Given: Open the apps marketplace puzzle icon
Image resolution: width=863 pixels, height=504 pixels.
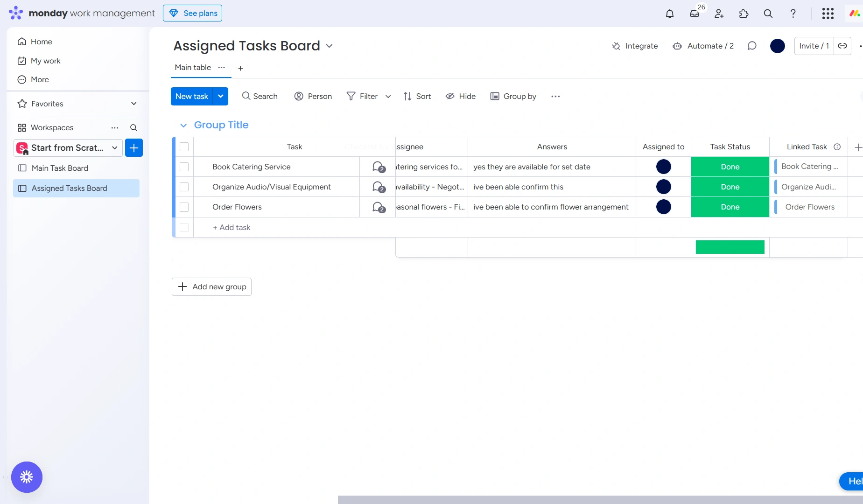Looking at the screenshot, I should point(744,14).
